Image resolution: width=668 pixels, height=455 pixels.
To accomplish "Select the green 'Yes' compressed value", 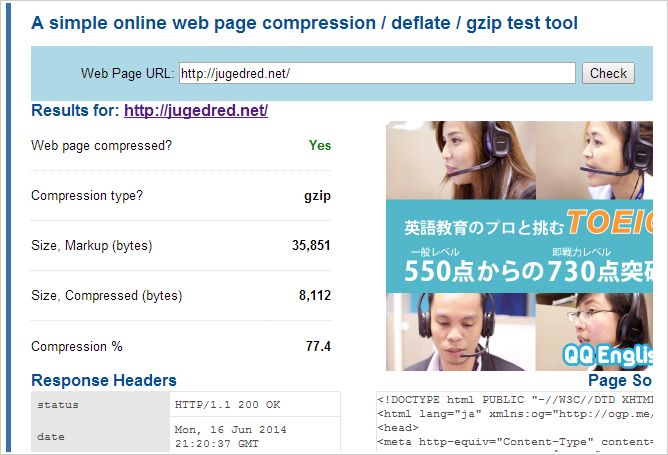I will click(319, 145).
